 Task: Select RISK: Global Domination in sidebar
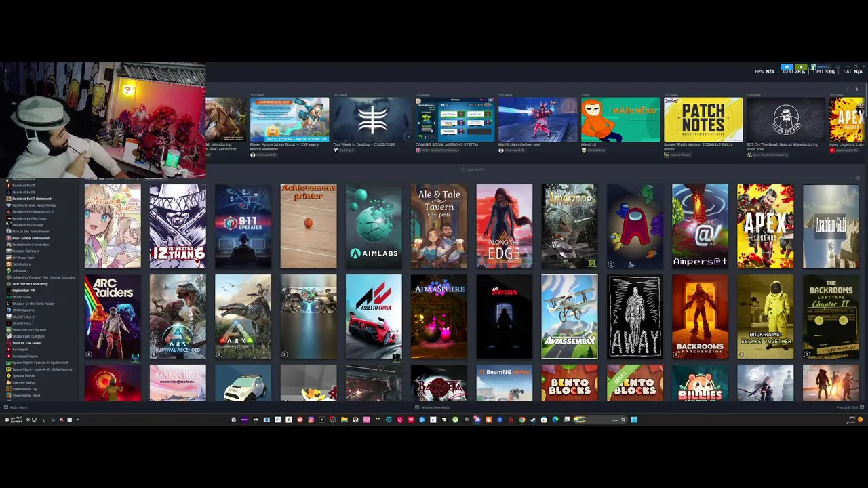pos(31,238)
